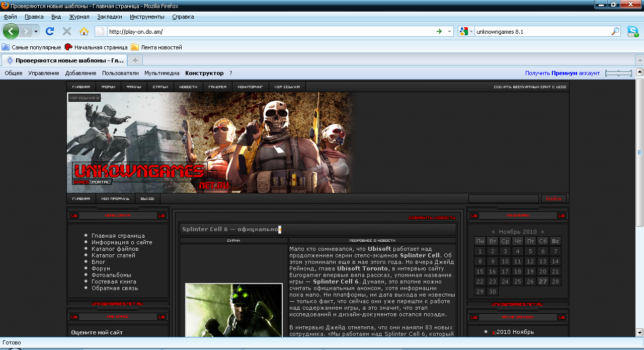
Task: Open the list all tabs dropdown
Action: click(x=639, y=60)
